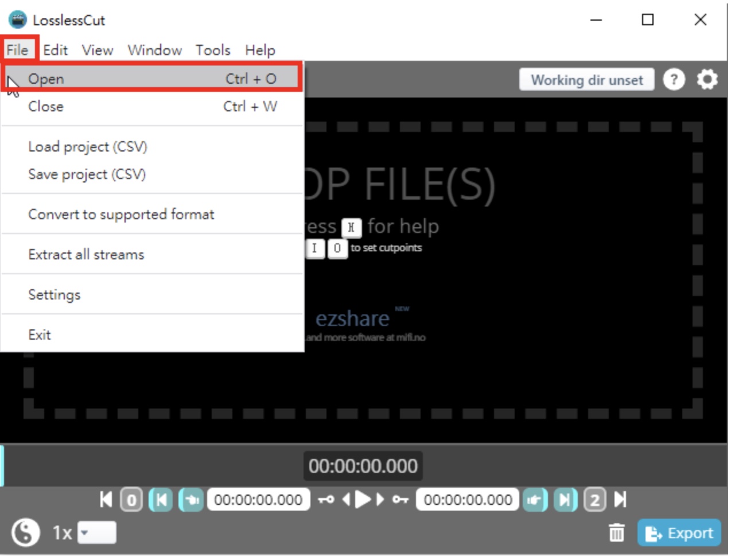Step forward one frame
Screen dimensions: 731x560
[380, 500]
